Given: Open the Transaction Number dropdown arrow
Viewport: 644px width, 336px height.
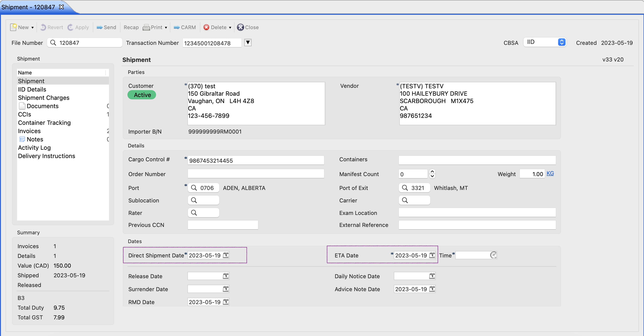Looking at the screenshot, I should pos(248,43).
